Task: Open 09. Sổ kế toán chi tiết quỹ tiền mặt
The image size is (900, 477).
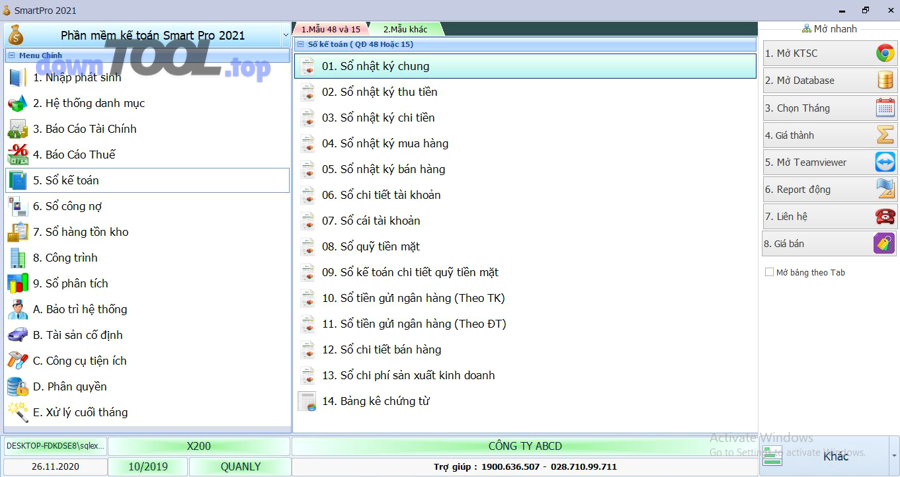Action: click(525, 272)
